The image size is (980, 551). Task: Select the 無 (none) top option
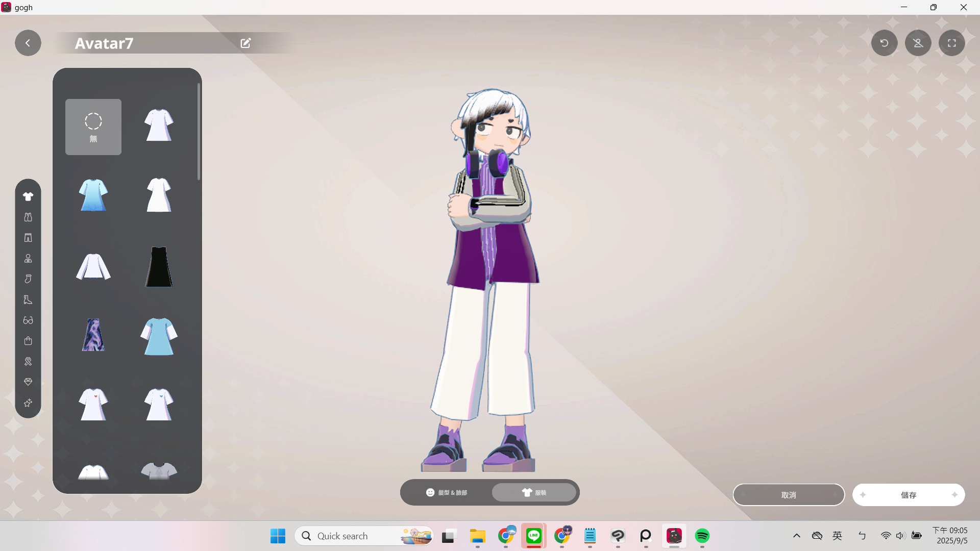(93, 127)
